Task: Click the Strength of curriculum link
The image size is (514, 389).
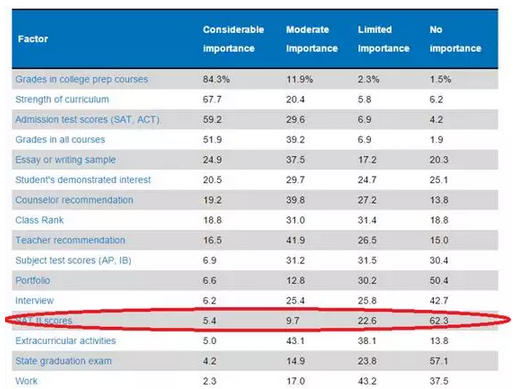Action: point(62,99)
